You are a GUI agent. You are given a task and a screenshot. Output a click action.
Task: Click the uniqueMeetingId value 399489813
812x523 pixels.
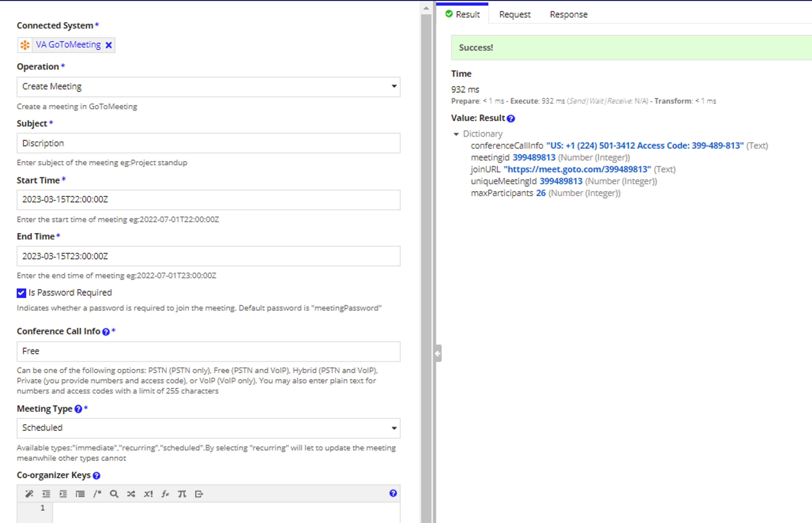561,181
